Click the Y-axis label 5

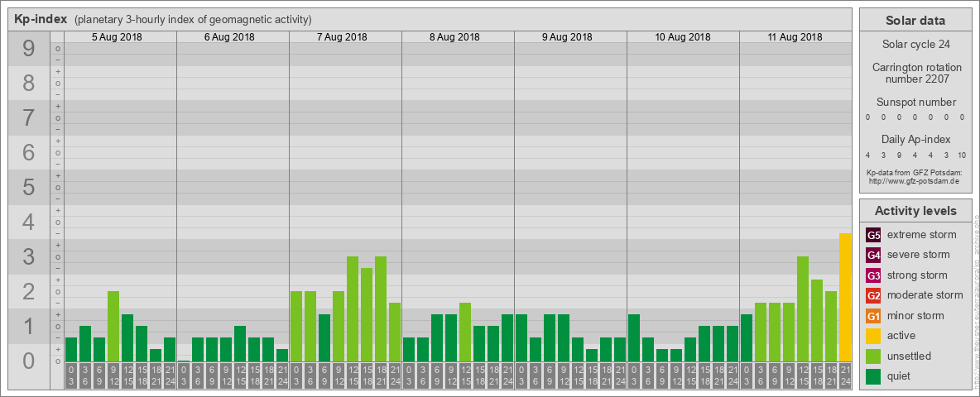click(x=28, y=187)
